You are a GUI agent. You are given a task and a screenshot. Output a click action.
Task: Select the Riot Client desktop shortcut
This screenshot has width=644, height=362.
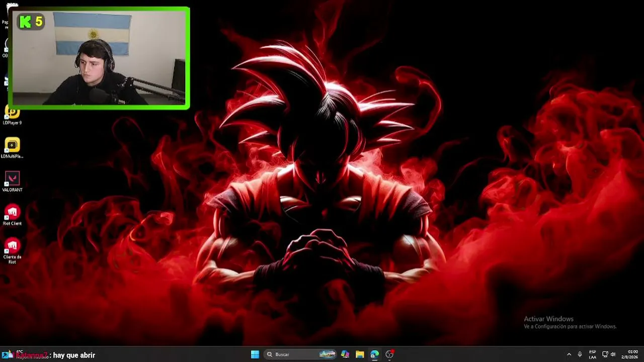12,215
